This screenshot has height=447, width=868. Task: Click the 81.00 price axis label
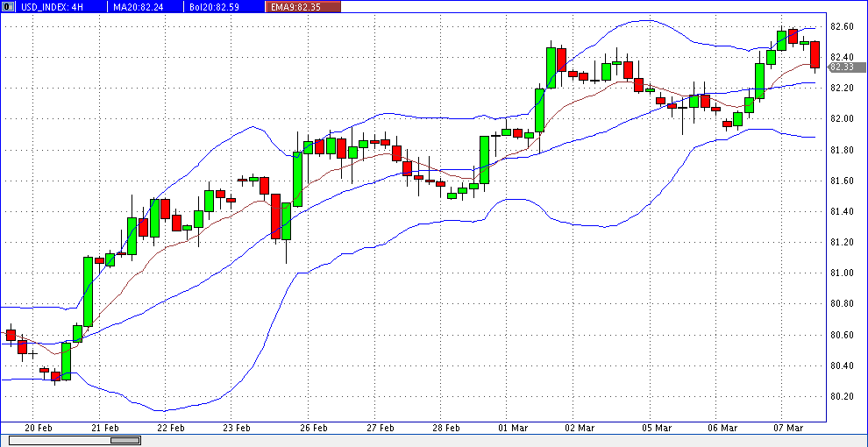(x=842, y=273)
